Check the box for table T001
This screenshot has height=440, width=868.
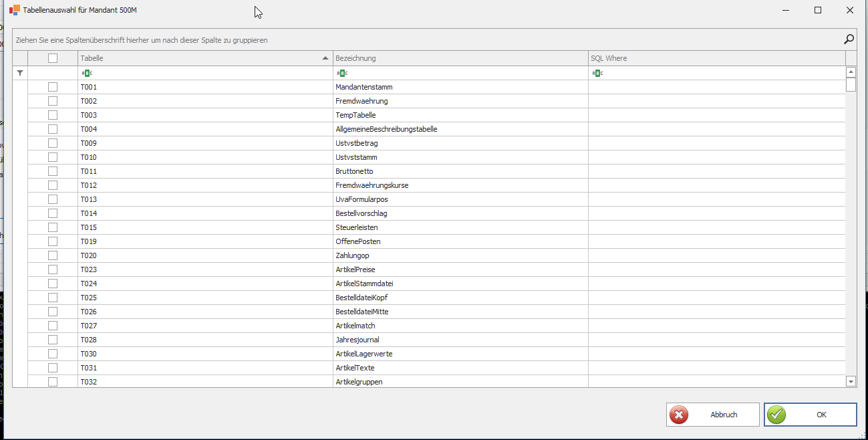pos(53,87)
